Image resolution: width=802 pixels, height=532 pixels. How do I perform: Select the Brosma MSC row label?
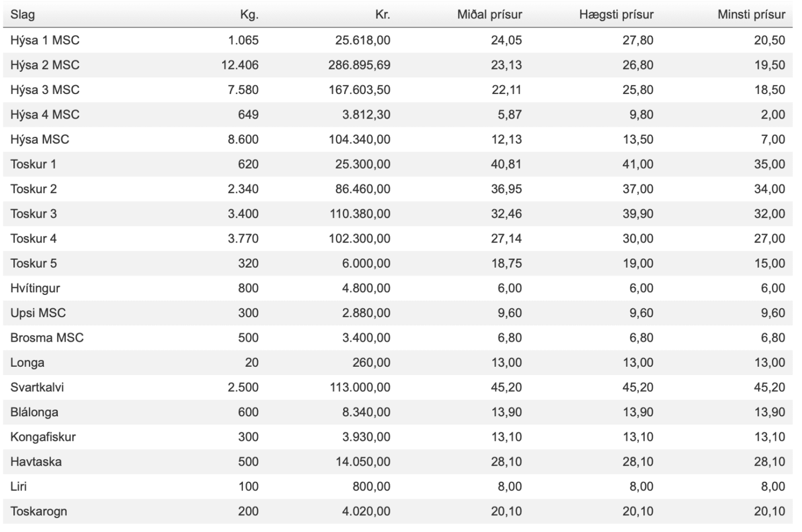(47, 338)
